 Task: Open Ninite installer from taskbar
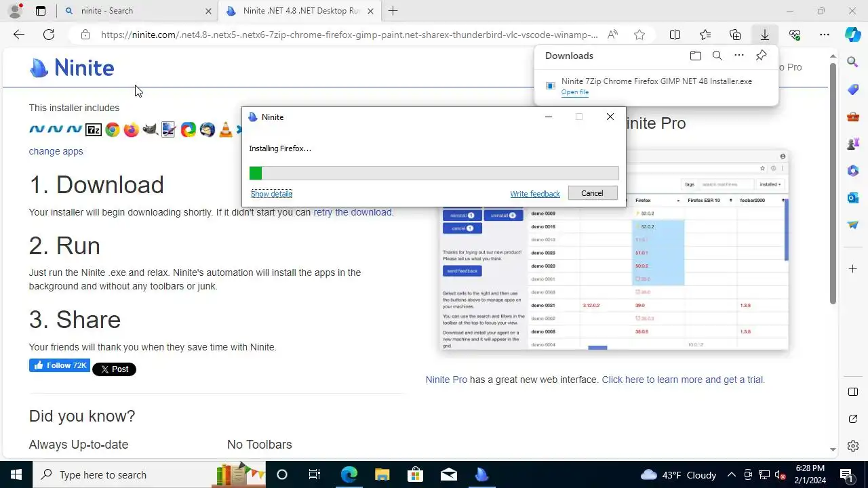click(x=481, y=474)
